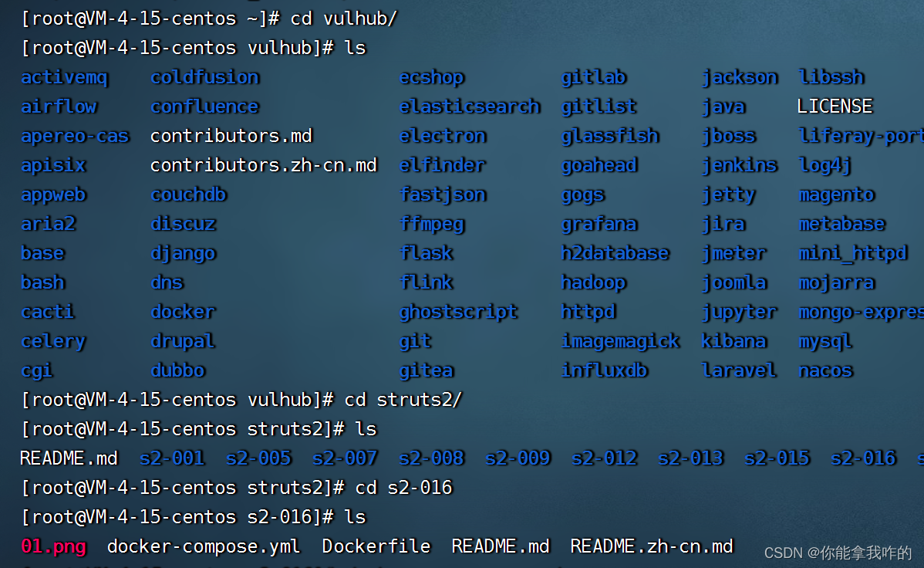This screenshot has width=924, height=568.
Task: Click the 'imagemagick' directory entry
Action: tap(621, 342)
